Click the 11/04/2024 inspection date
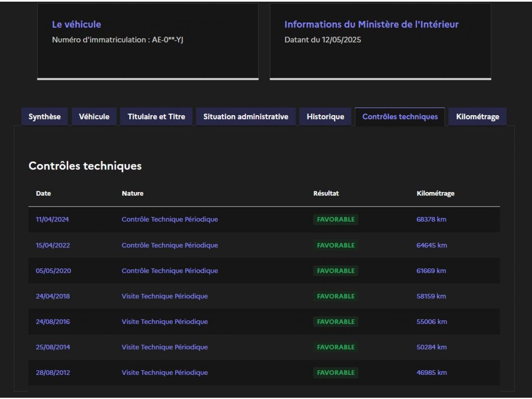The width and height of the screenshot is (532, 399). pos(52,219)
